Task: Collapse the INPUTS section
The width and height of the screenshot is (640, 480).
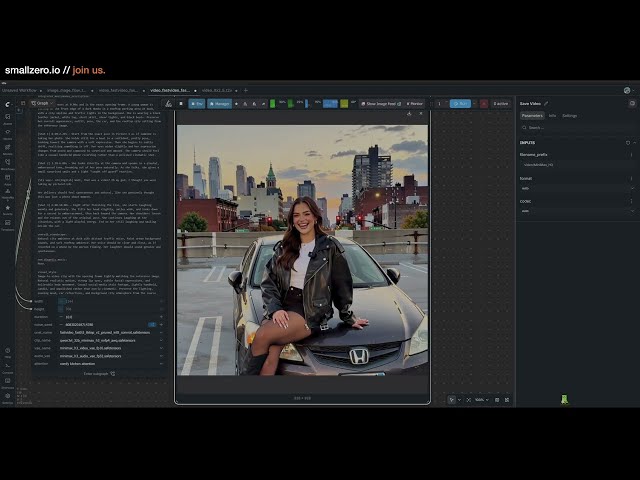Action: 634,143
